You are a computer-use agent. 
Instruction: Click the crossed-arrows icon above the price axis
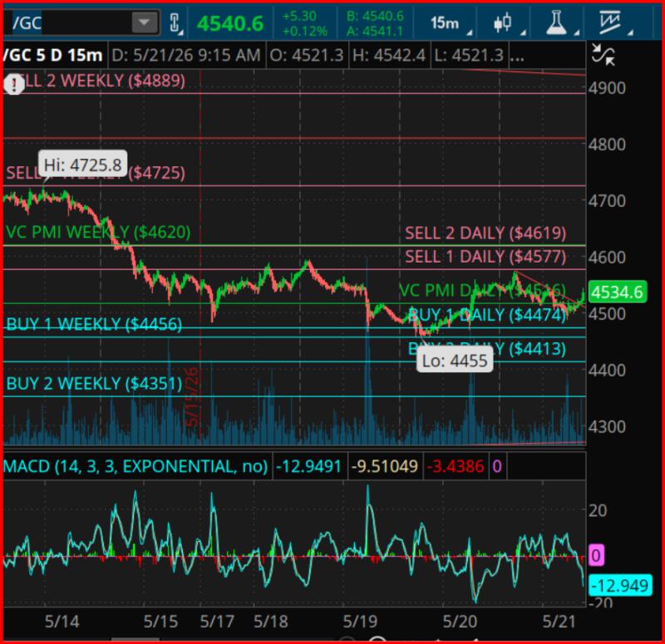click(603, 55)
